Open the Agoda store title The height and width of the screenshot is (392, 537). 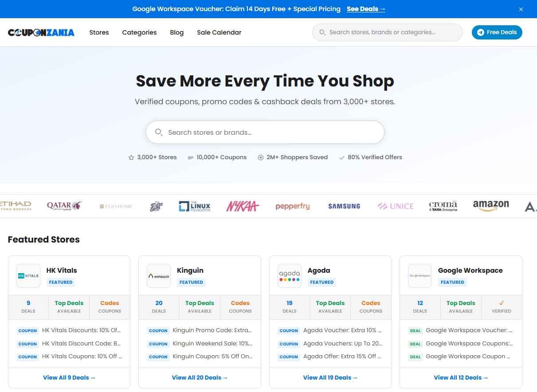319,270
